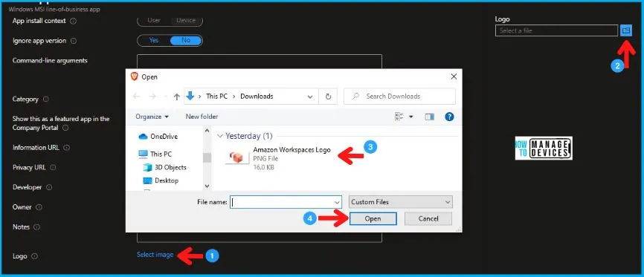Click the Search Downloads box
Image resolution: width=644 pixels, height=277 pixels.
(x=399, y=97)
